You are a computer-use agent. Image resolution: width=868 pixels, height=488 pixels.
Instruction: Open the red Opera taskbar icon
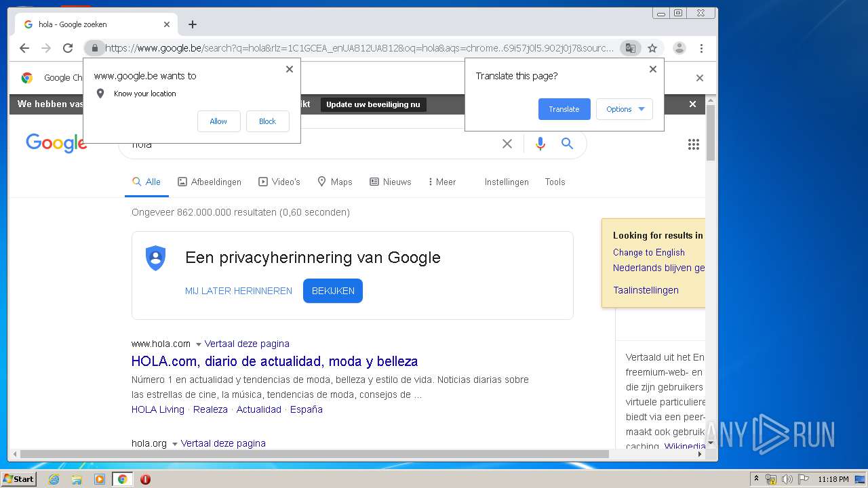pos(145,479)
